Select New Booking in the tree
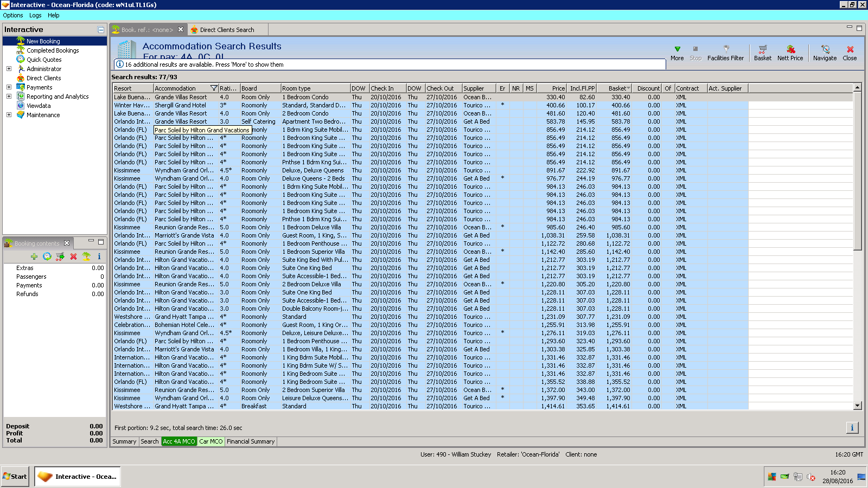 click(x=43, y=41)
